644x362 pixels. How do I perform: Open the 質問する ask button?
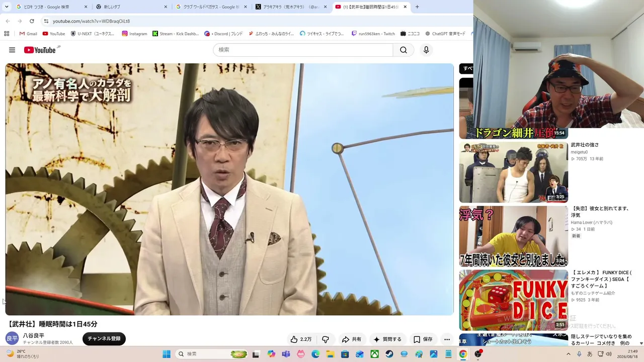pos(387,339)
